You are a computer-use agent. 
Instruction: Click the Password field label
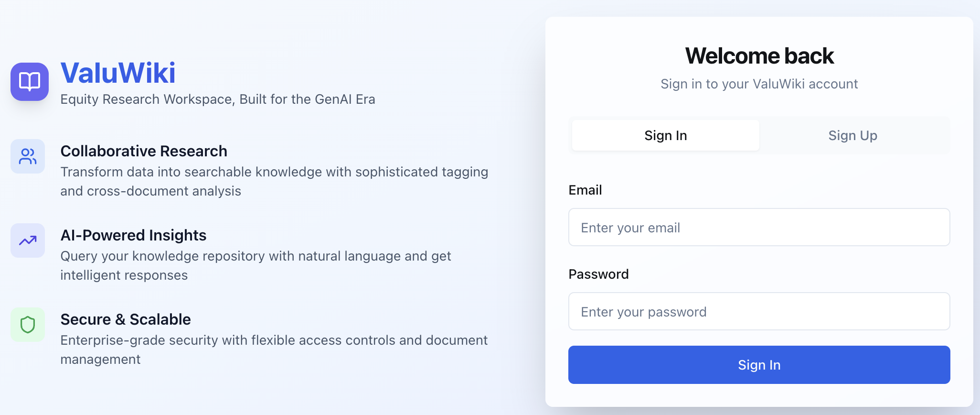point(598,274)
